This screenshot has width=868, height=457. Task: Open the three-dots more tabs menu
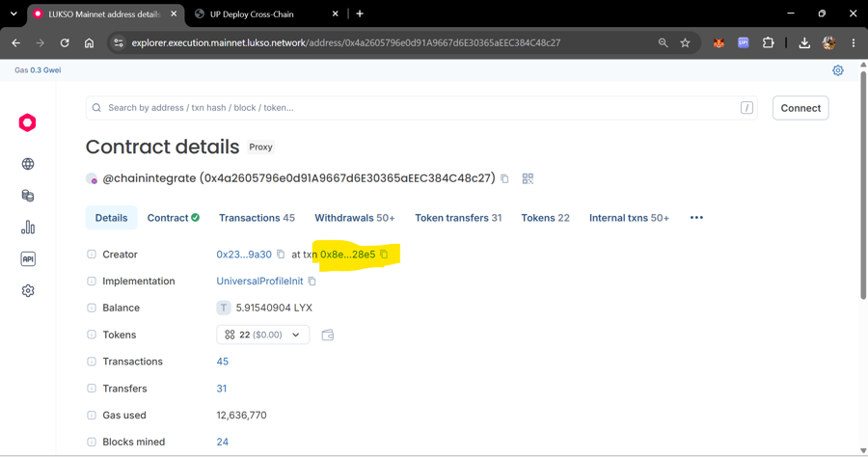pyautogui.click(x=696, y=218)
